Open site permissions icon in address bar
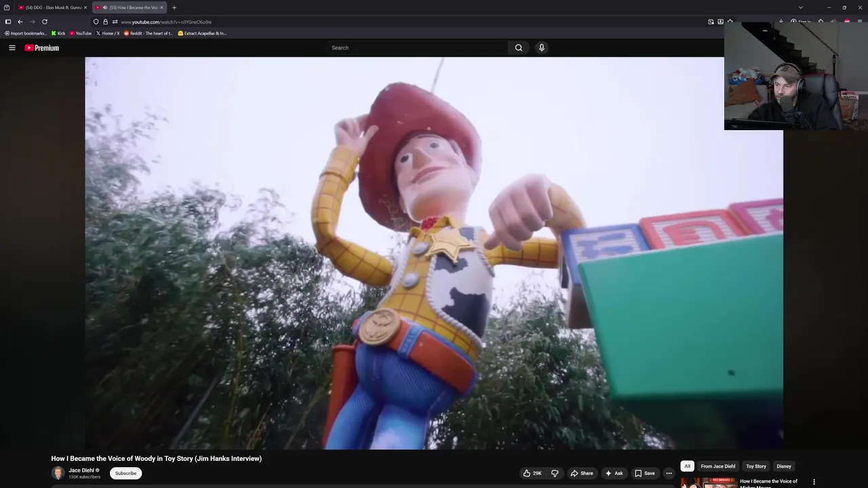868x488 pixels. click(115, 22)
